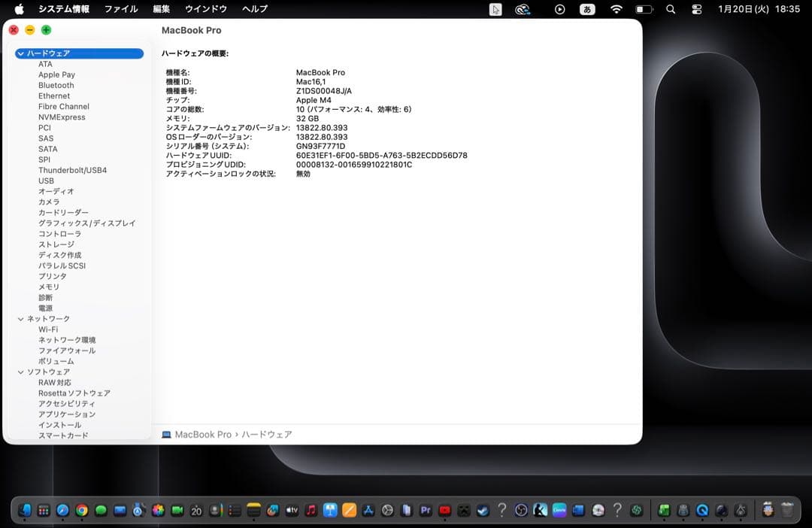Launch Google Chrome from the Dock
This screenshot has width=812, height=528.
click(83, 510)
